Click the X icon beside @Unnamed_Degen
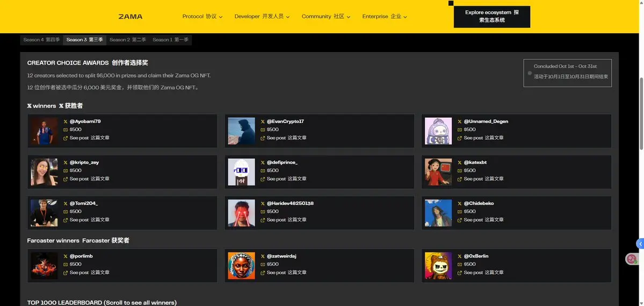This screenshot has width=644, height=306. coord(460,122)
